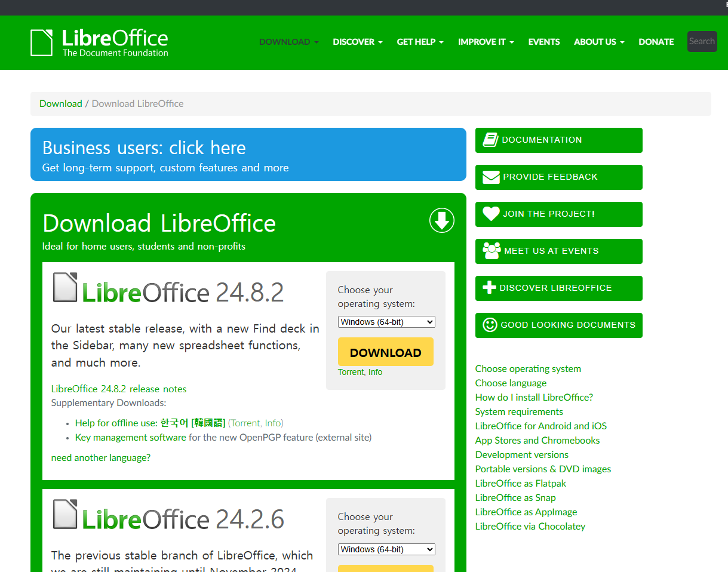
Task: Open the DONATE page
Action: [x=656, y=42]
